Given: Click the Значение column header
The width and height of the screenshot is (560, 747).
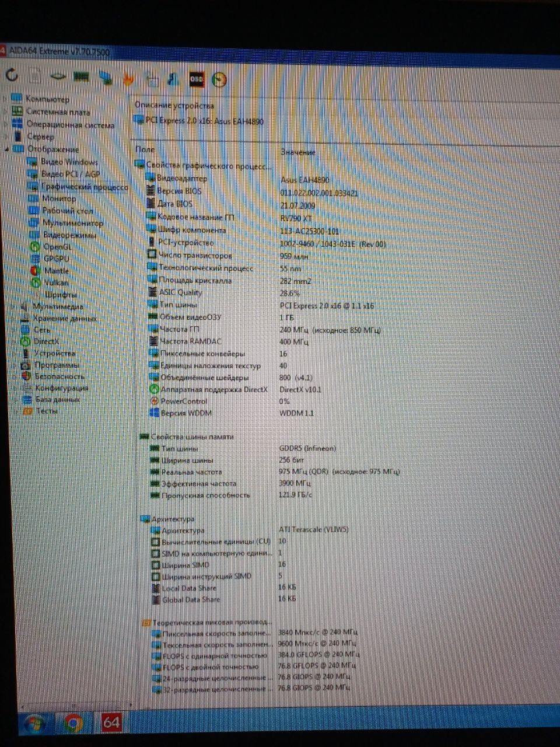Looking at the screenshot, I should (298, 152).
